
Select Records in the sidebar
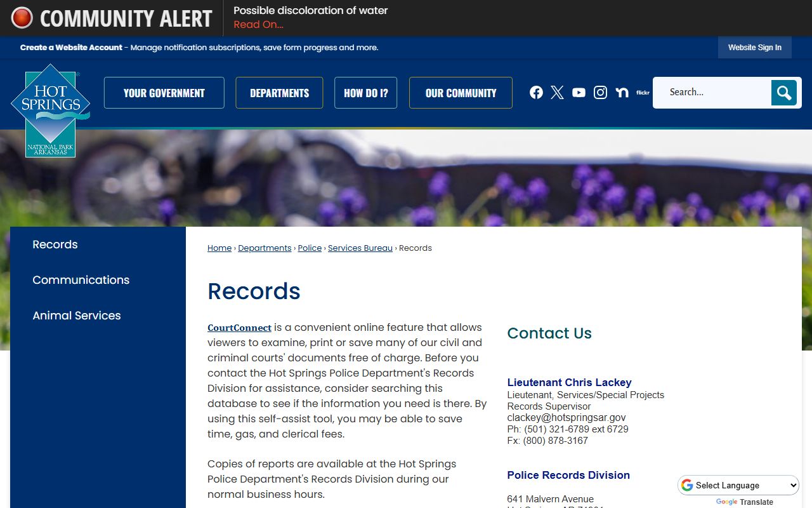55,244
